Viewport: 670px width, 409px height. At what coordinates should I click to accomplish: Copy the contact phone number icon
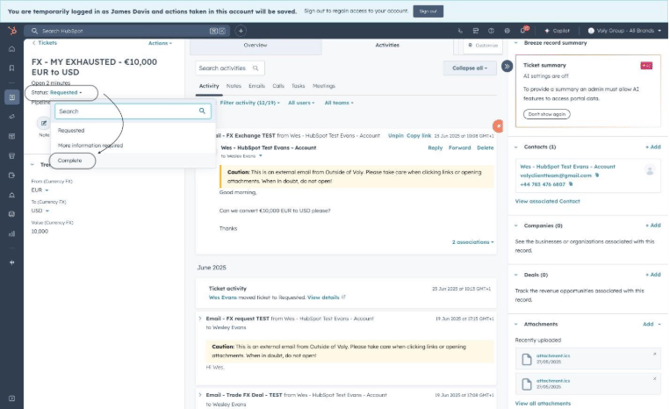pyautogui.click(x=570, y=184)
